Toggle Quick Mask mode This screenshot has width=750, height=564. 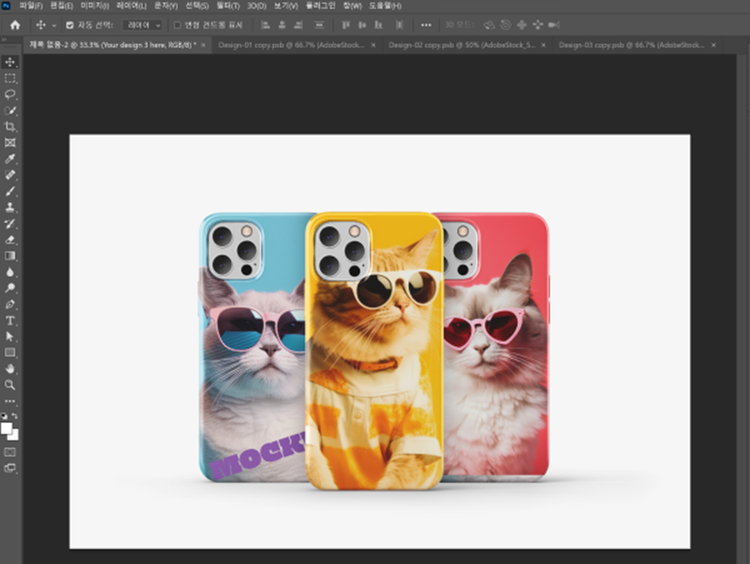10,452
